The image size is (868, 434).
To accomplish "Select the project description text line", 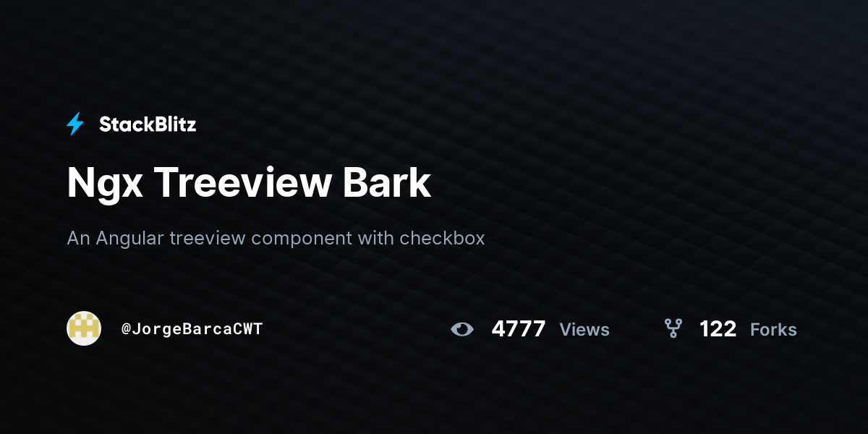I will pos(276,238).
